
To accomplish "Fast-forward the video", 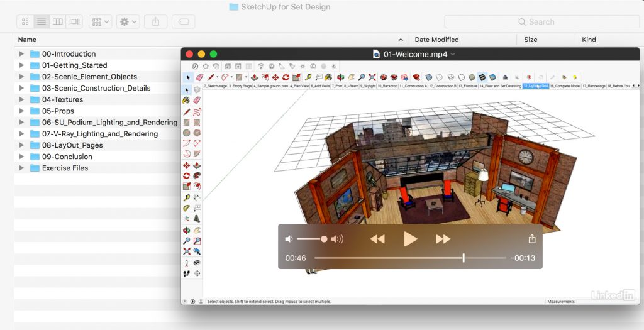I will coord(443,239).
